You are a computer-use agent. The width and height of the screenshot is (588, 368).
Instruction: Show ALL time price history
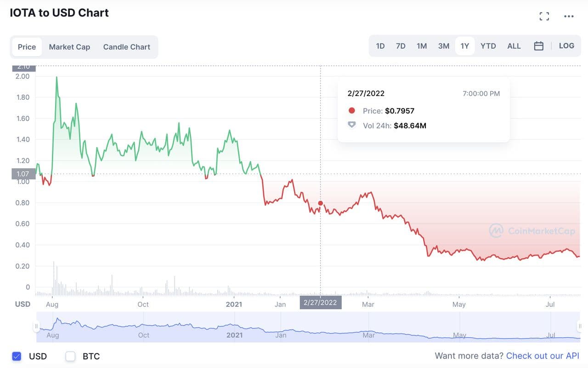coord(514,46)
